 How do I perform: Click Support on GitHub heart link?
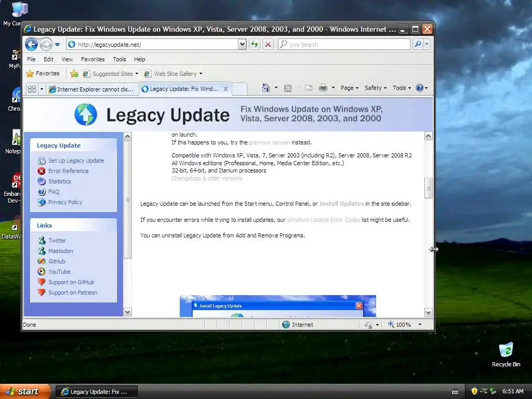71,282
